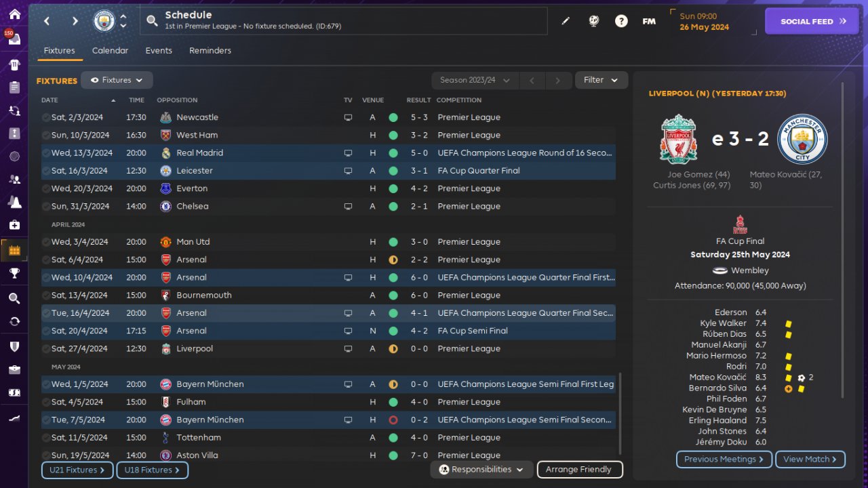Switch to the Fixtures tab

click(60, 51)
